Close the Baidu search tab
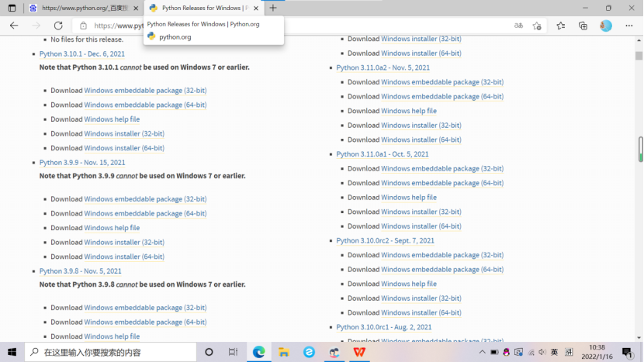Image resolution: width=644 pixels, height=362 pixels. click(x=136, y=8)
